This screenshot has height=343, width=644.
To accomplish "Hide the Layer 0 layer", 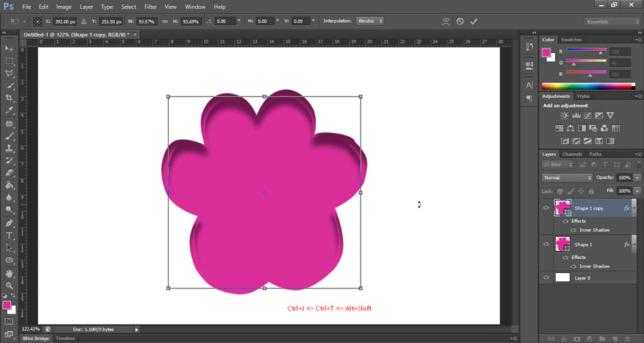I will click(546, 277).
